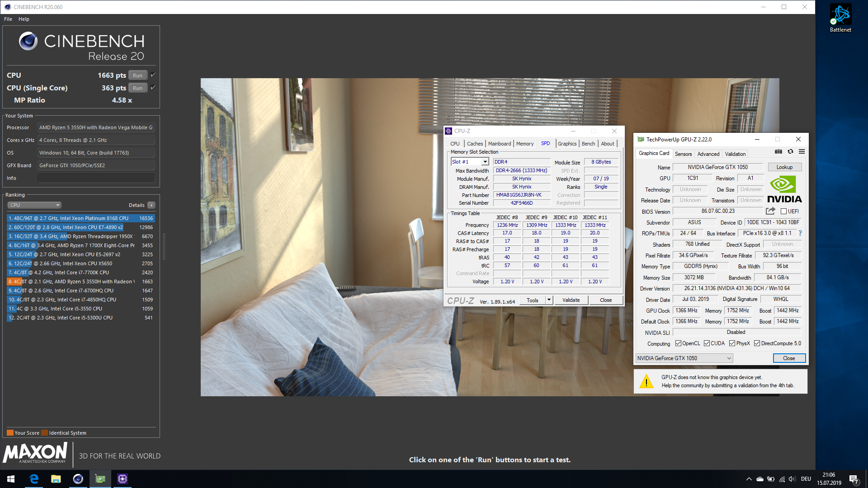Toggle the CPU (Single Core) test checkmark

click(x=153, y=88)
